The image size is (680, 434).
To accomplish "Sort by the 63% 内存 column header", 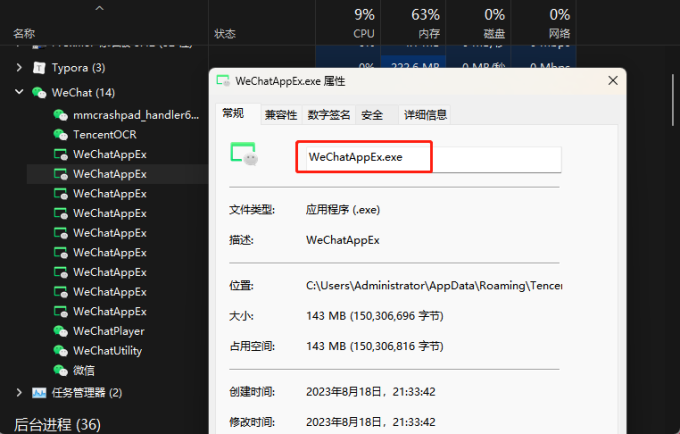I will pyautogui.click(x=413, y=23).
